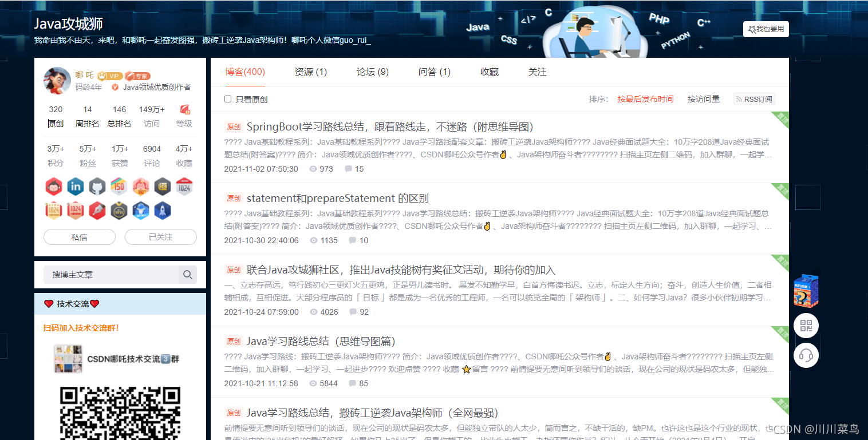Click the 哪吒 profile avatar
Viewport: 868px width, 440px height.
(57, 81)
